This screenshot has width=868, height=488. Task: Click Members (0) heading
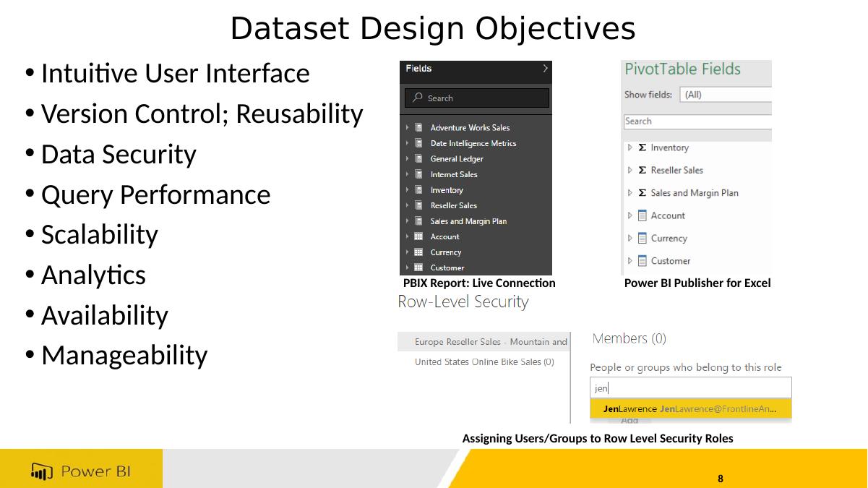coord(629,338)
